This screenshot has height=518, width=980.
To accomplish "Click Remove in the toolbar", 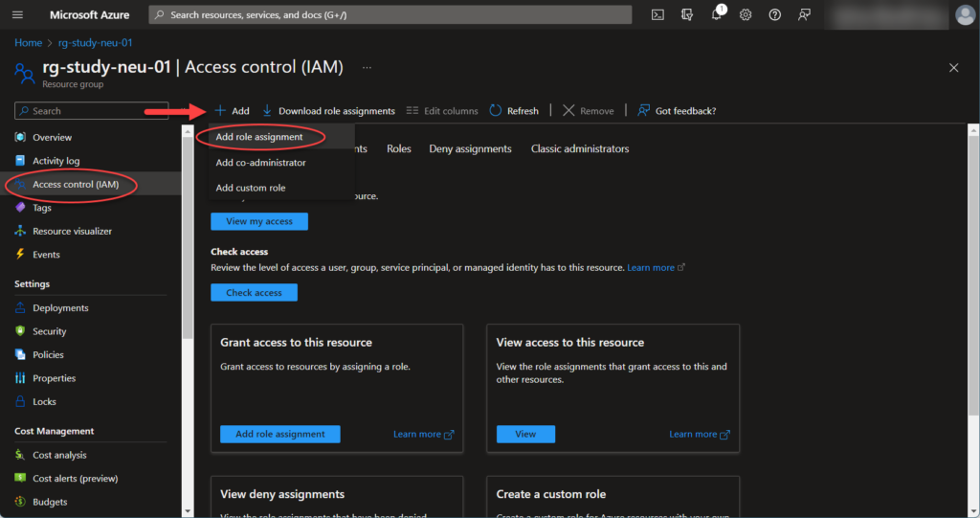I will (x=589, y=111).
